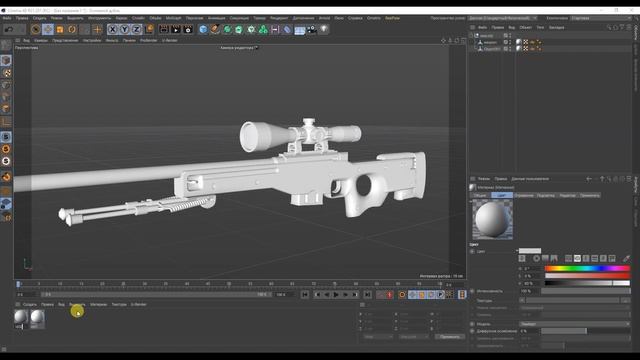Select the first material thumbnail
This screenshot has width=640, height=360.
click(21, 318)
